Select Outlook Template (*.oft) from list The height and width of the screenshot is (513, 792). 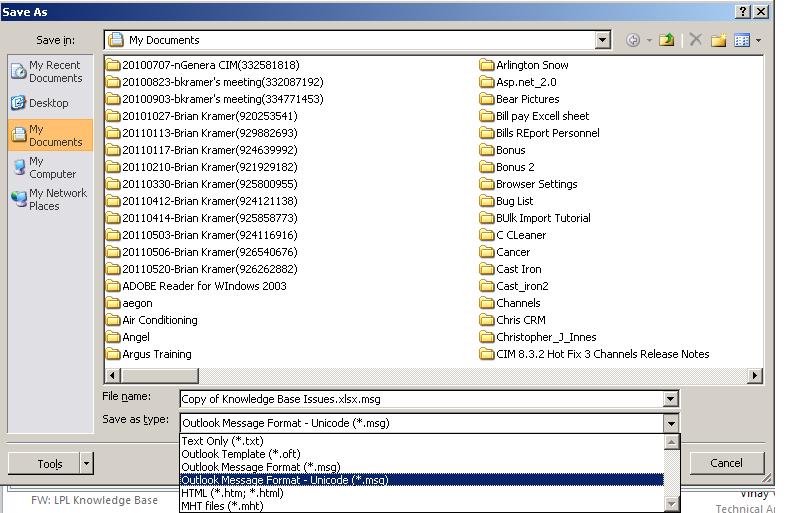[x=240, y=454]
